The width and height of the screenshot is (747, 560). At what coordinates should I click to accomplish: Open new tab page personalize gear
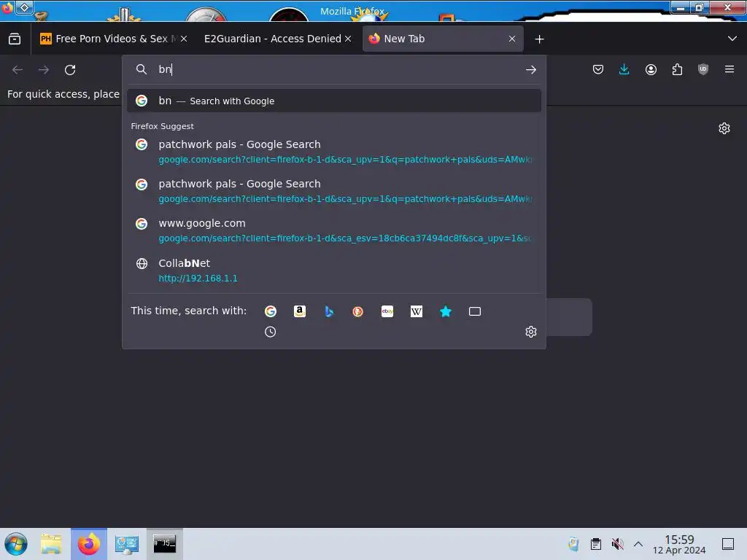pyautogui.click(x=724, y=128)
